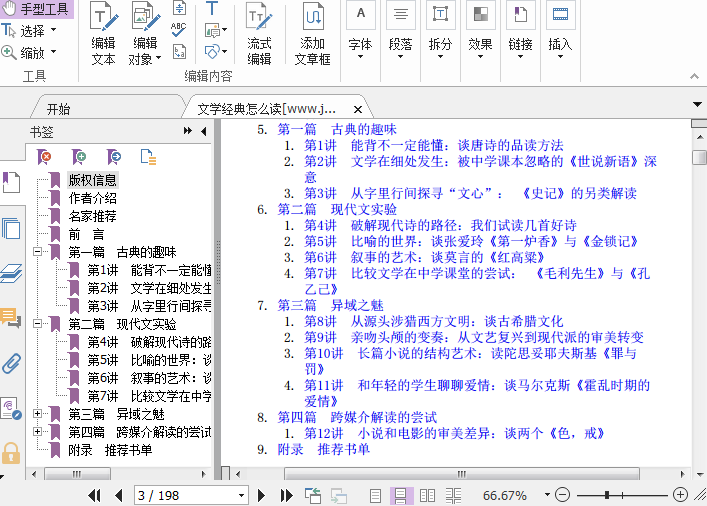707x506 pixels.
Task: Select the 附录 推荐书单 bookmark
Action: (110, 450)
